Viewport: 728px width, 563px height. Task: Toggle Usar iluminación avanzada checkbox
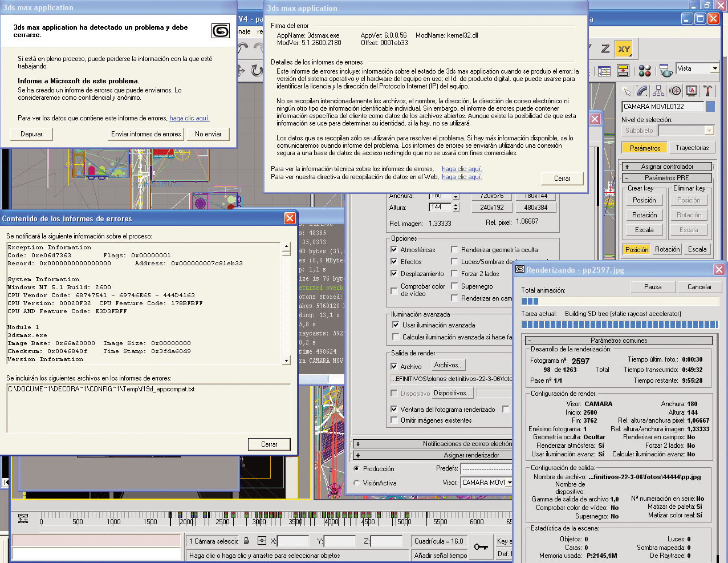(x=396, y=325)
